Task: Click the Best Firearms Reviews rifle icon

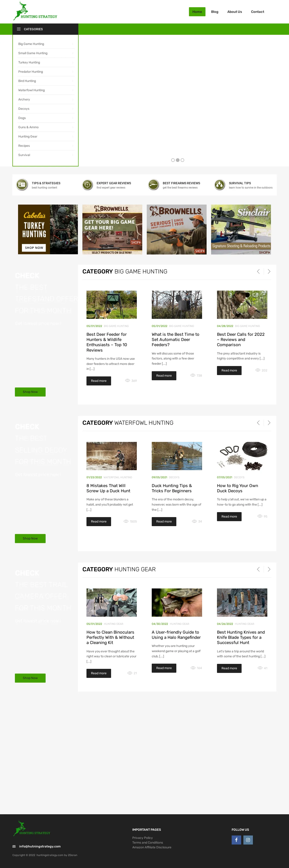Action: point(154,185)
